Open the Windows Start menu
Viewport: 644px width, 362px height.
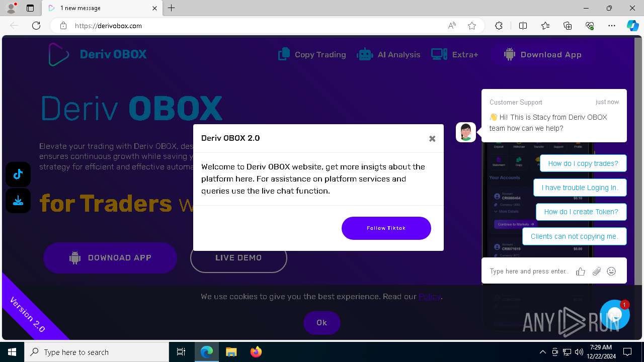tap(12, 352)
